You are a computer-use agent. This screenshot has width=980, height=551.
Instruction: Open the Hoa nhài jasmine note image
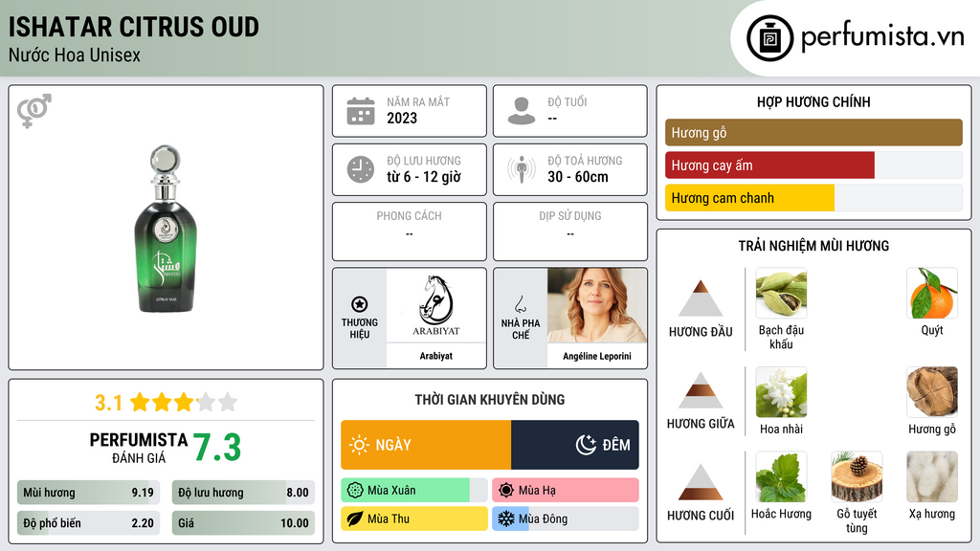pos(781,391)
